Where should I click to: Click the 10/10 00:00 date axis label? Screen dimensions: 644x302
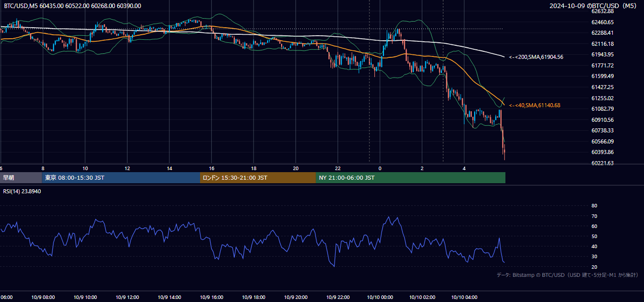pos(380,297)
